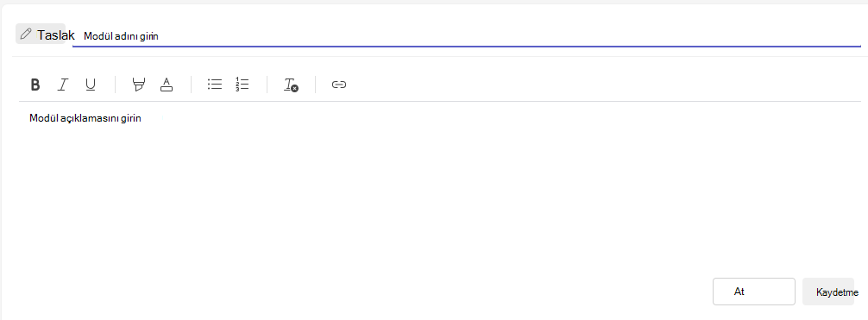Click the color bar under the font color A
Image resolution: width=868 pixels, height=320 pixels.
point(166,89)
